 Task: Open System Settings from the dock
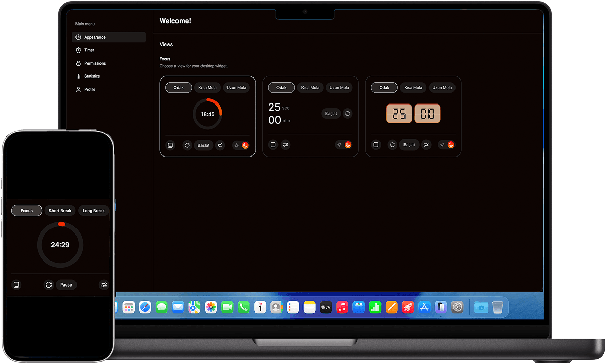click(x=457, y=307)
